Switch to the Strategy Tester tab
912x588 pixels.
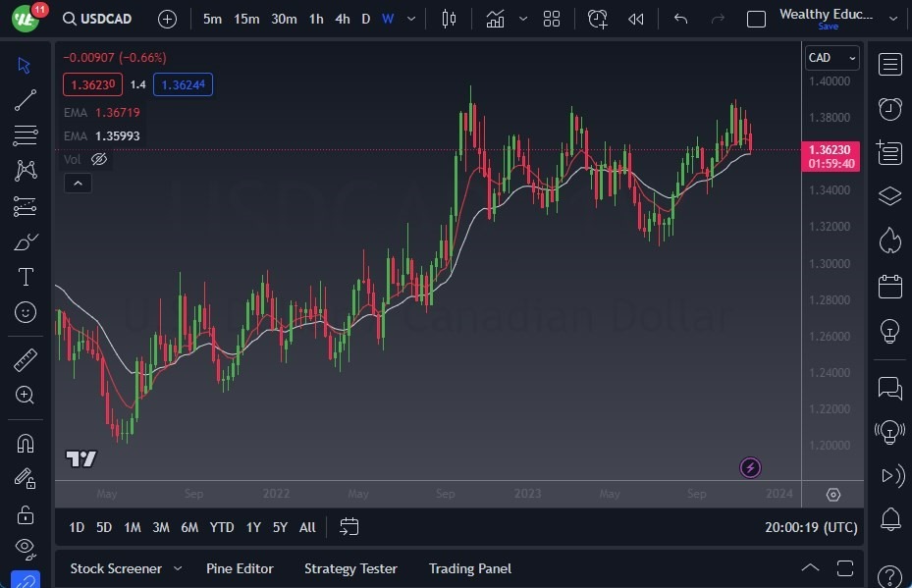(x=350, y=568)
